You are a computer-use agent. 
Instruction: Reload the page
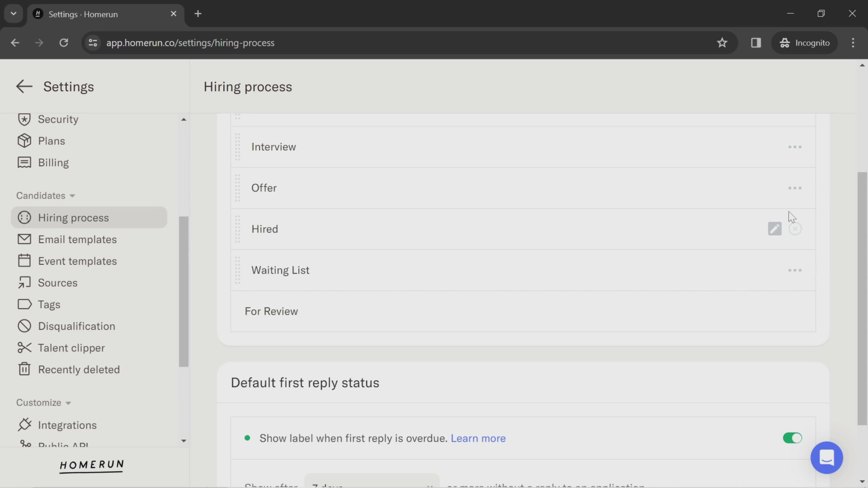coord(64,43)
